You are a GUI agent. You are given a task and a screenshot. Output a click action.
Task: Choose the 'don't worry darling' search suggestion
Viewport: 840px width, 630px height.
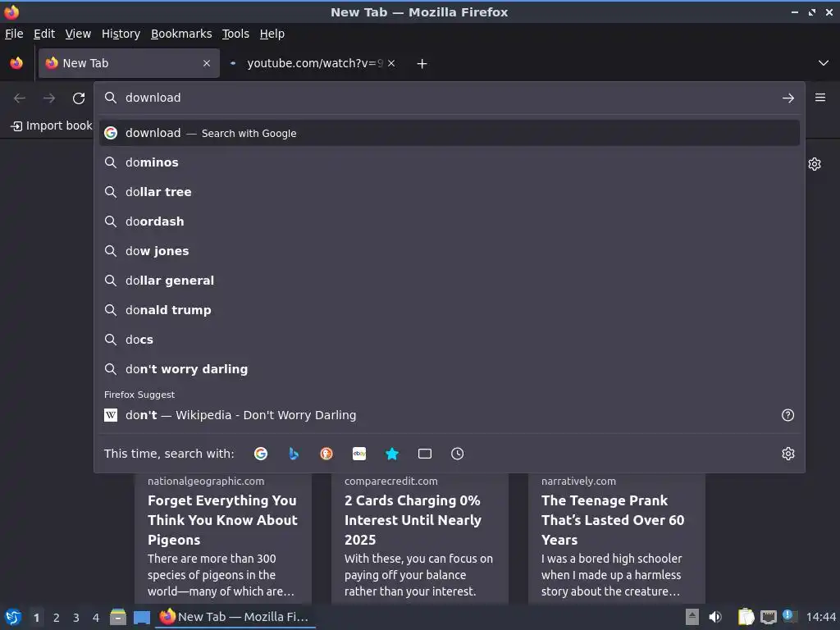click(450, 369)
